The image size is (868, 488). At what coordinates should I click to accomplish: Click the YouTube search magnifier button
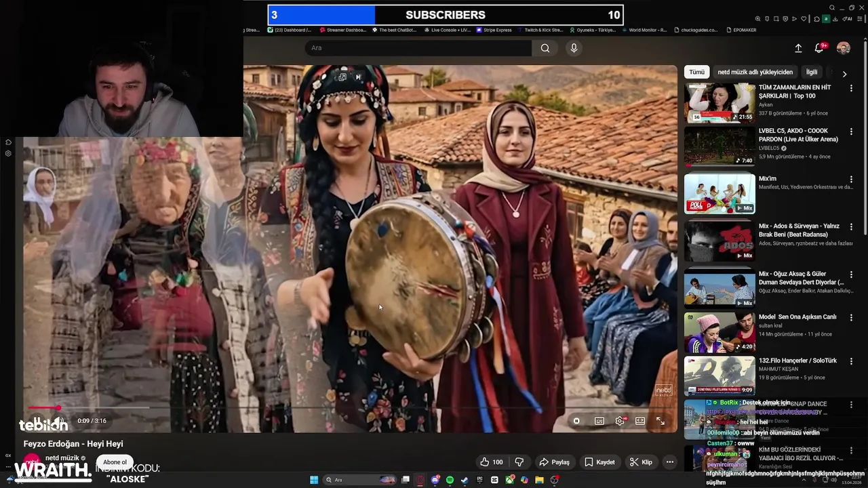tap(545, 48)
